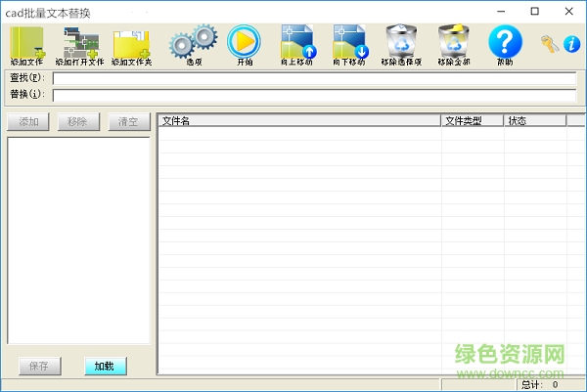The image size is (587, 392).
Task: Sort by the 状态 column header
Action: coord(535,121)
